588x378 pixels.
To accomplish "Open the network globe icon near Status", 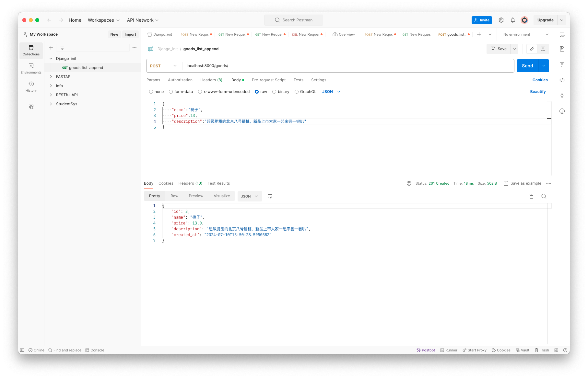I will point(409,183).
